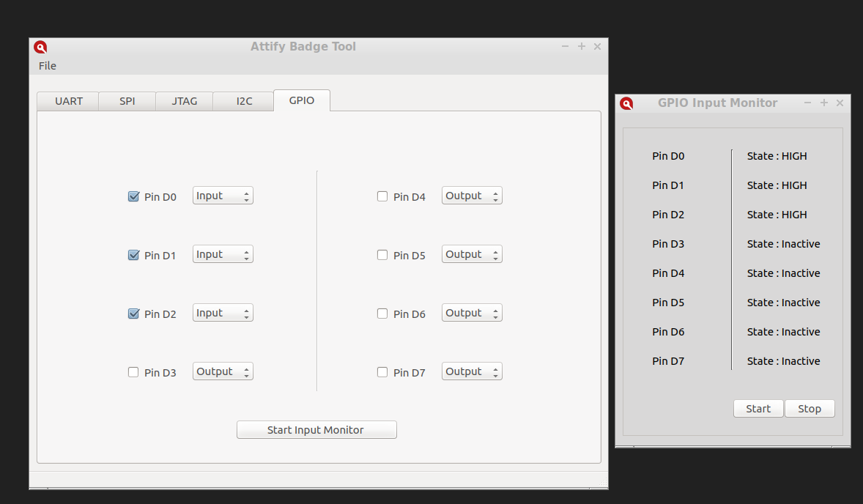Switch to the UART tab

point(68,101)
